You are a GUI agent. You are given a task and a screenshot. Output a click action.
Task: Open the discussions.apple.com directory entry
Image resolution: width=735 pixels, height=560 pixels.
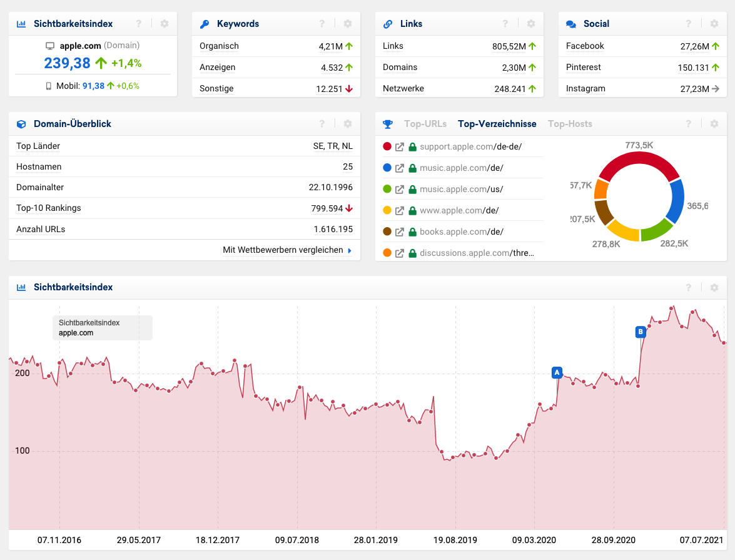pos(477,253)
